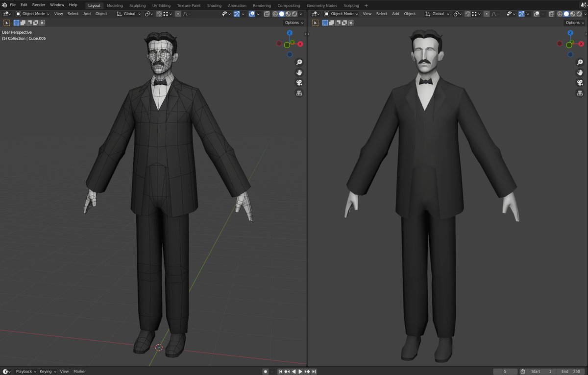Toggle camera view icon in right viewport
This screenshot has width=588, height=375.
(x=580, y=83)
